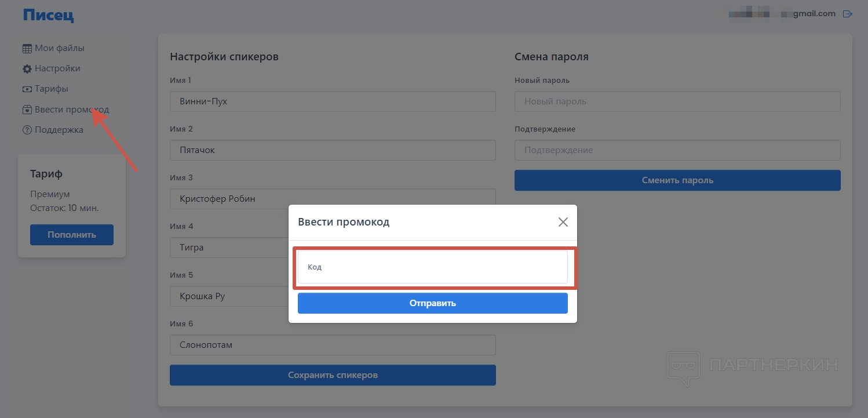Go to Поддержка page
Viewport: 868px width, 418px height.
tap(59, 130)
